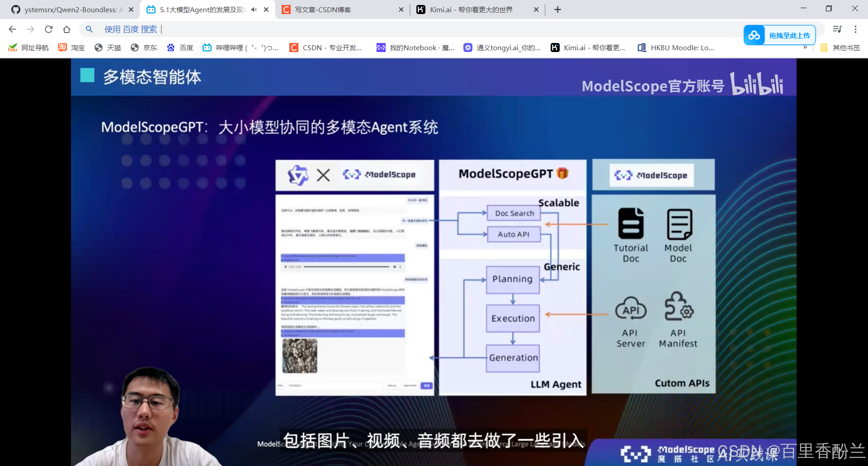
Task: Click the Kimi favicon on fourth tab
Action: [x=421, y=10]
